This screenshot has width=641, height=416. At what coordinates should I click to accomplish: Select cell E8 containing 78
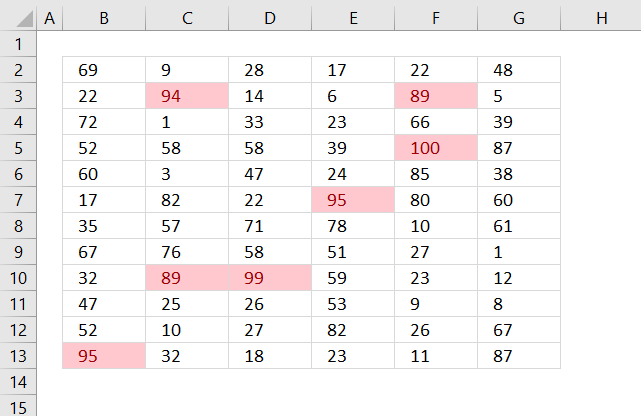coord(353,226)
